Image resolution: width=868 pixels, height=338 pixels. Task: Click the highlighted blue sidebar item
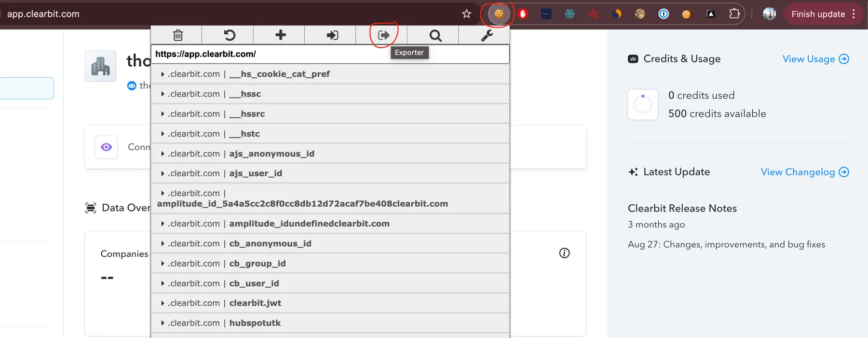(x=27, y=88)
